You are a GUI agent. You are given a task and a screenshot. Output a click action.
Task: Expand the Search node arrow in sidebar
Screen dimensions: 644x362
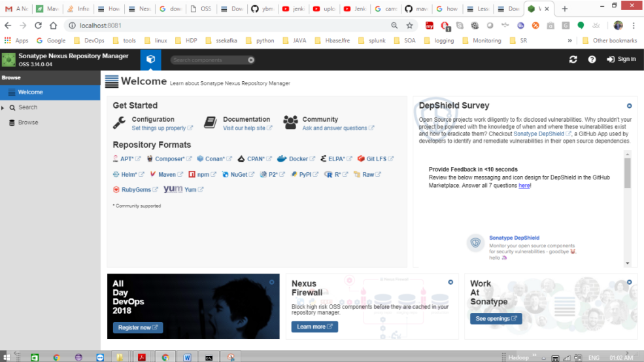3,108
